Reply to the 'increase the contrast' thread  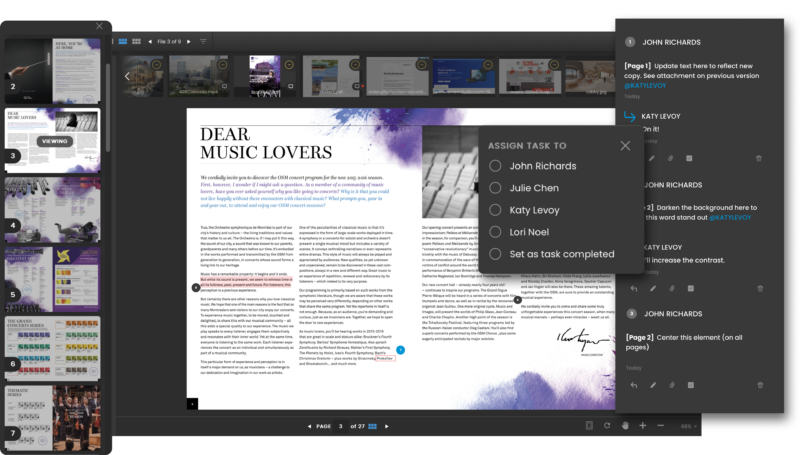pyautogui.click(x=634, y=288)
